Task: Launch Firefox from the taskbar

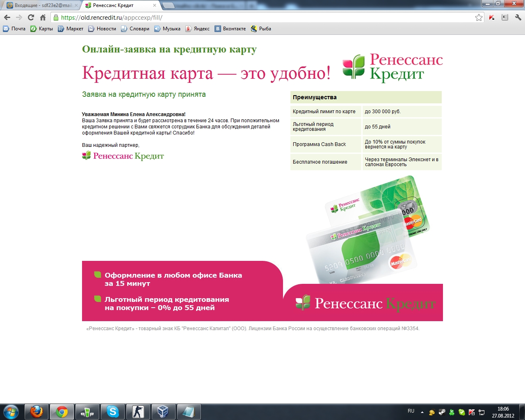Action: (x=37, y=411)
